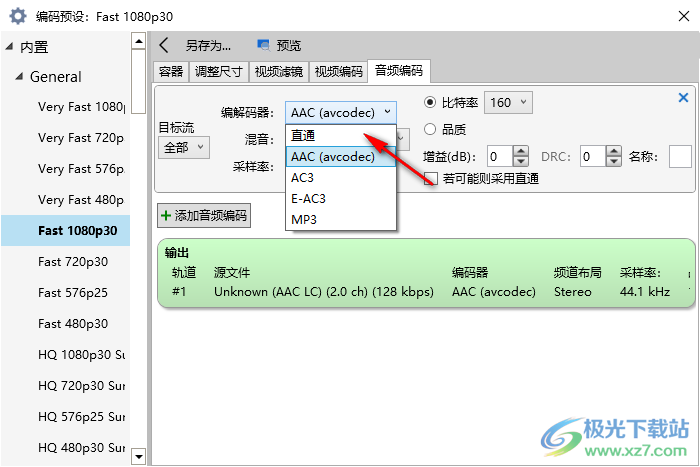Switch to 视频编码 tab
This screenshot has width=700, height=467.
(x=338, y=71)
